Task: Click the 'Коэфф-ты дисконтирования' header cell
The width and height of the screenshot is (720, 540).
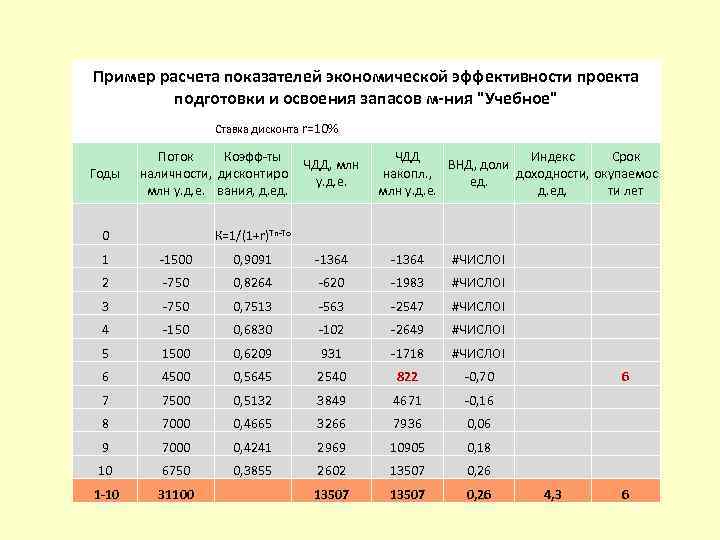Action: (x=253, y=174)
